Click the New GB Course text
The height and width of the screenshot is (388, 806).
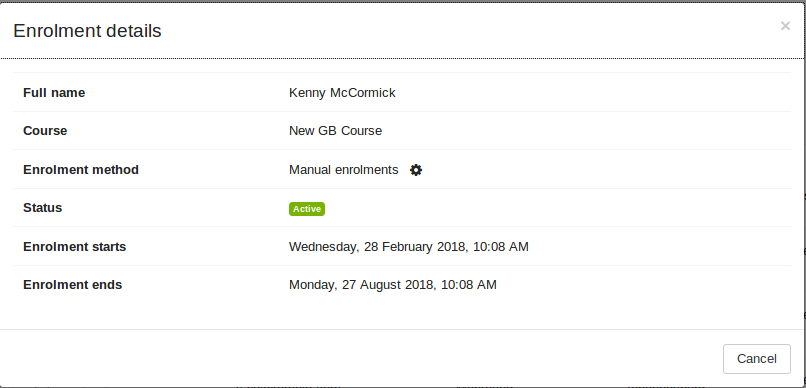point(336,131)
